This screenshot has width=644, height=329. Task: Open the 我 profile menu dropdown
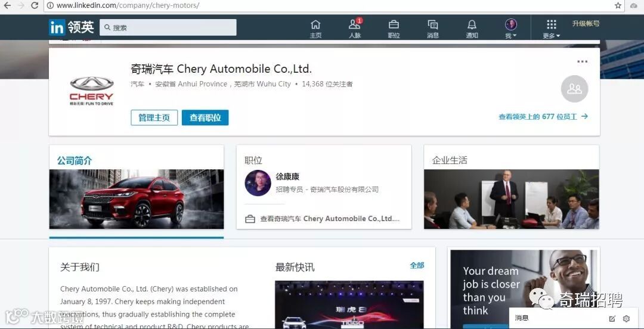click(x=511, y=29)
